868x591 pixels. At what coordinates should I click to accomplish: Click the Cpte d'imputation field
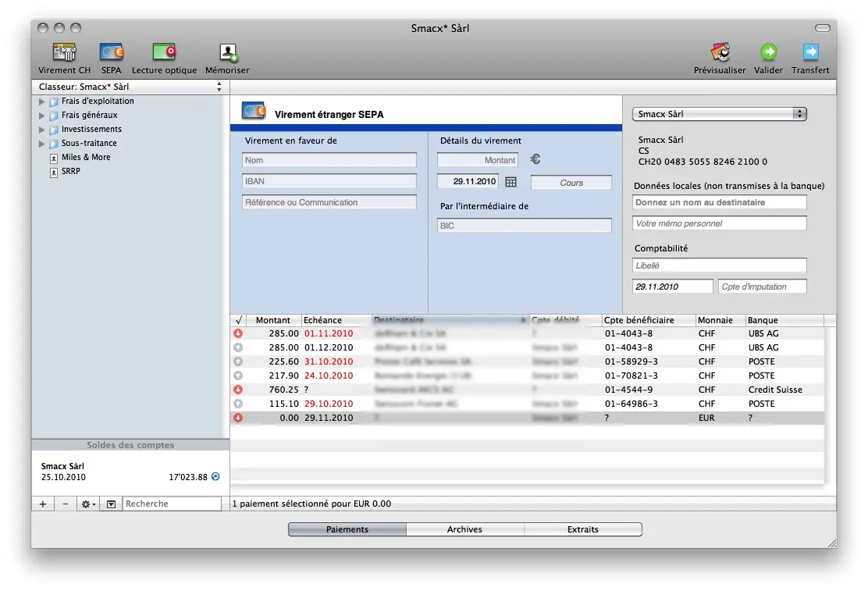763,287
